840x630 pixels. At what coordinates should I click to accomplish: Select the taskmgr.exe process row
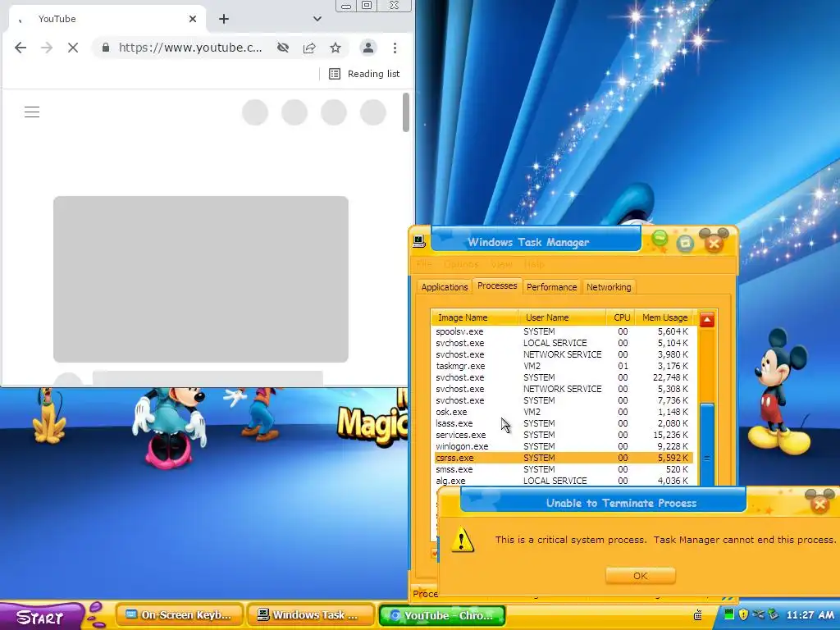pyautogui.click(x=564, y=366)
